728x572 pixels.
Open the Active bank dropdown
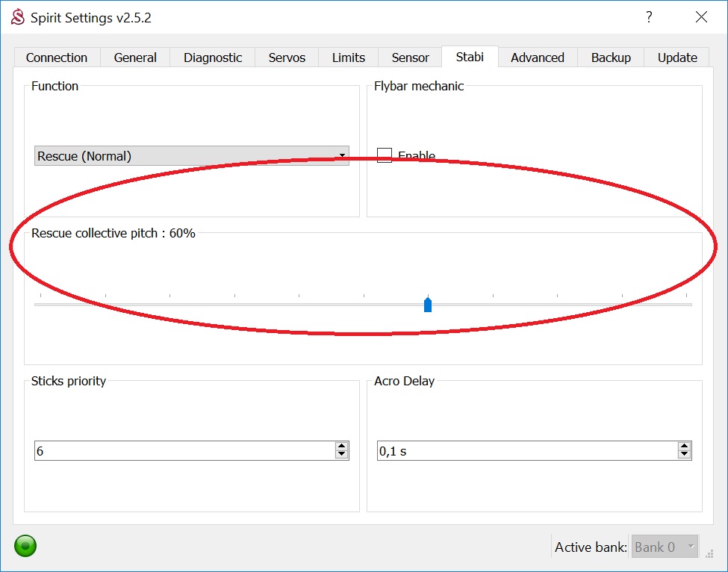[x=665, y=547]
